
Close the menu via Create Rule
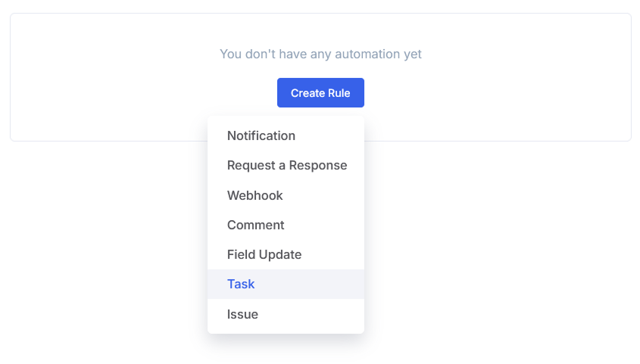320,93
